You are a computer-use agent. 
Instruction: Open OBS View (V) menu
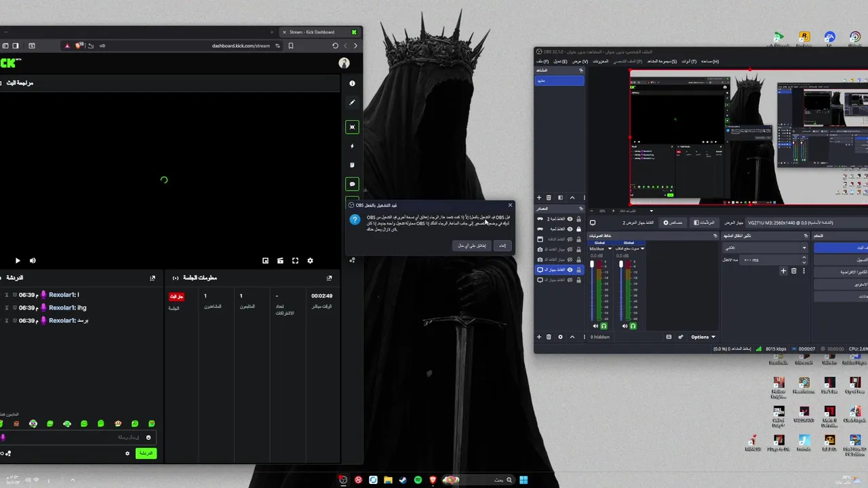click(x=580, y=61)
